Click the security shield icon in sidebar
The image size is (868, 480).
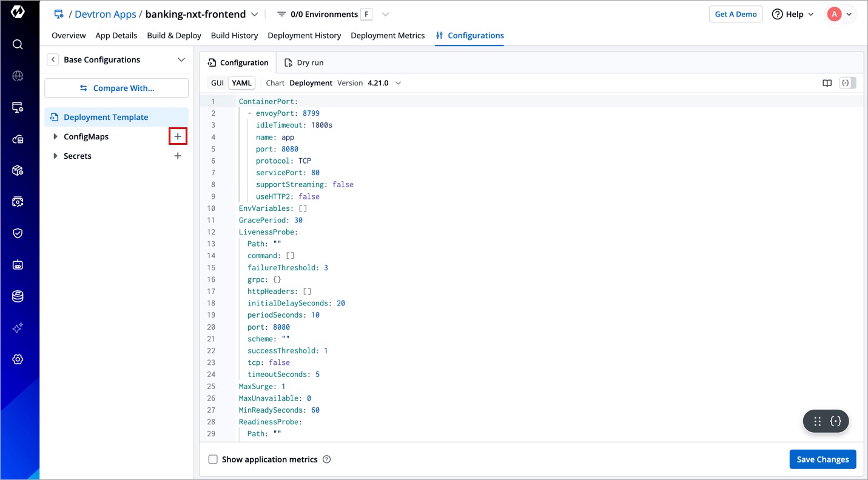coord(18,233)
